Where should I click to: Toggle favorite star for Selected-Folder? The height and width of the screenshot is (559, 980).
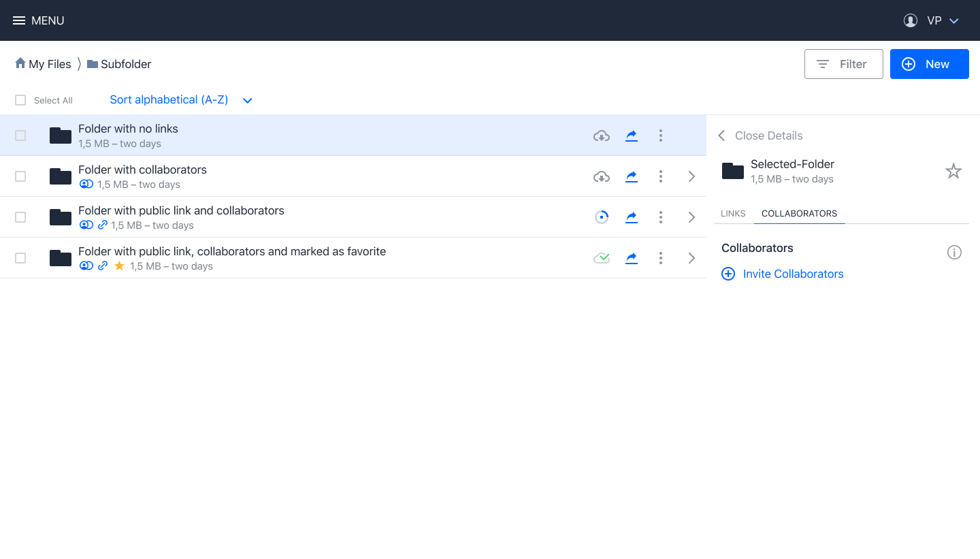pyautogui.click(x=953, y=171)
